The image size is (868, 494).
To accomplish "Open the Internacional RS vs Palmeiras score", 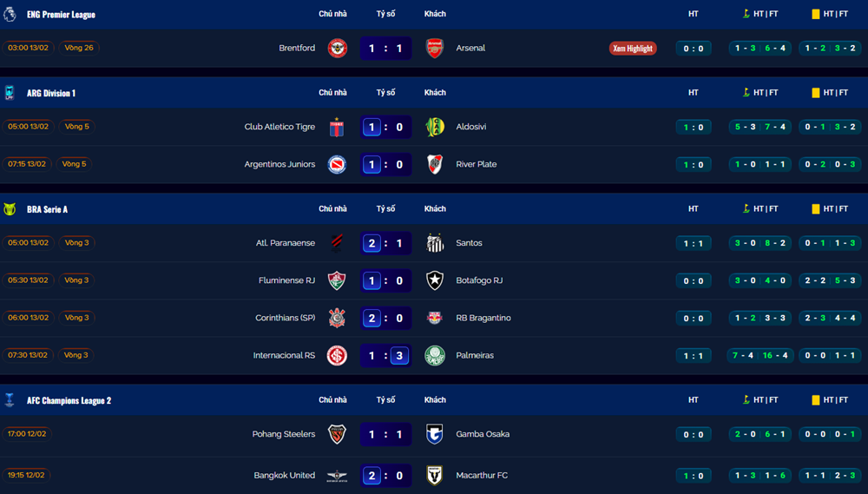I will coord(385,355).
